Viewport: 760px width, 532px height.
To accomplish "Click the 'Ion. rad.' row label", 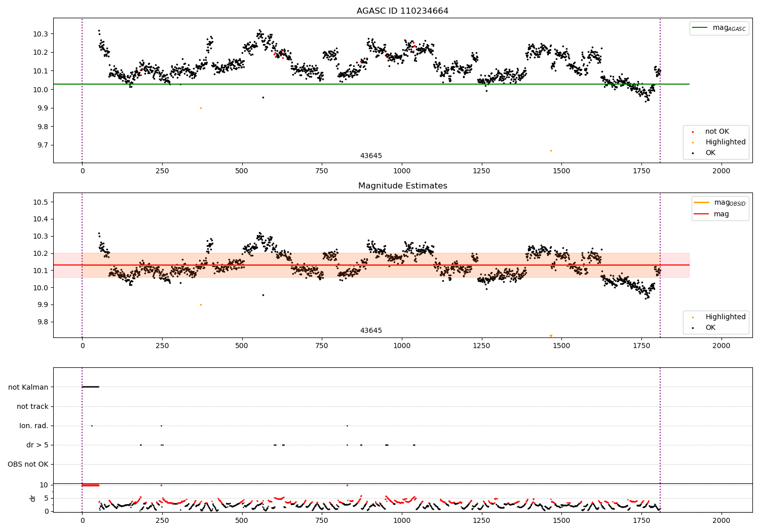I will click(34, 426).
